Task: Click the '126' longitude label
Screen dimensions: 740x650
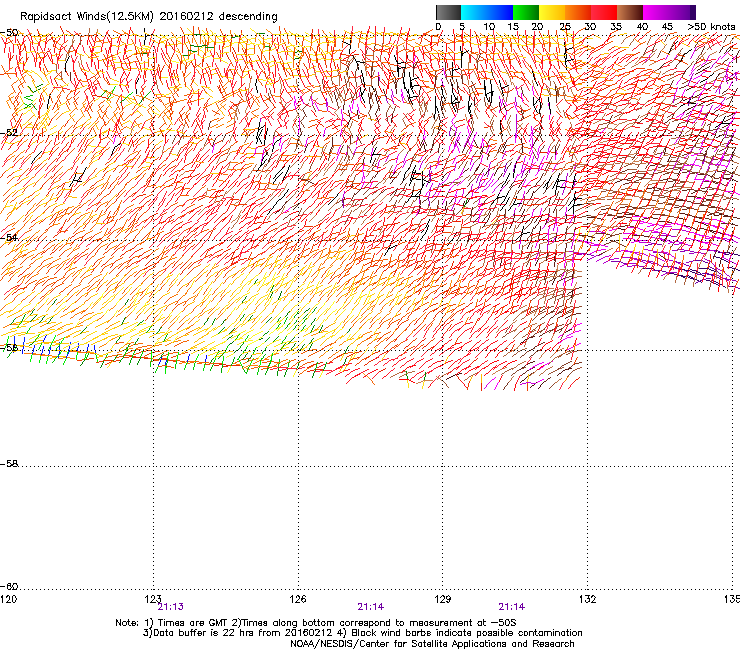Action: tap(298, 599)
